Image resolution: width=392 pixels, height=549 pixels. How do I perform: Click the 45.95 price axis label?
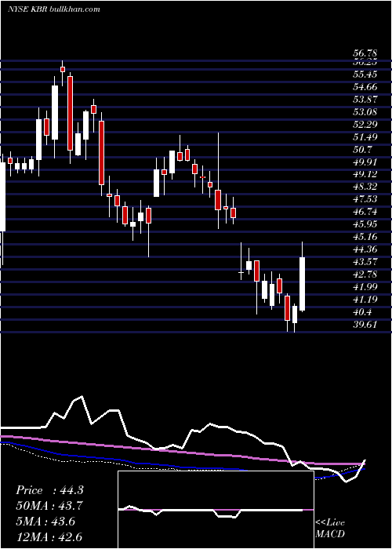click(365, 224)
